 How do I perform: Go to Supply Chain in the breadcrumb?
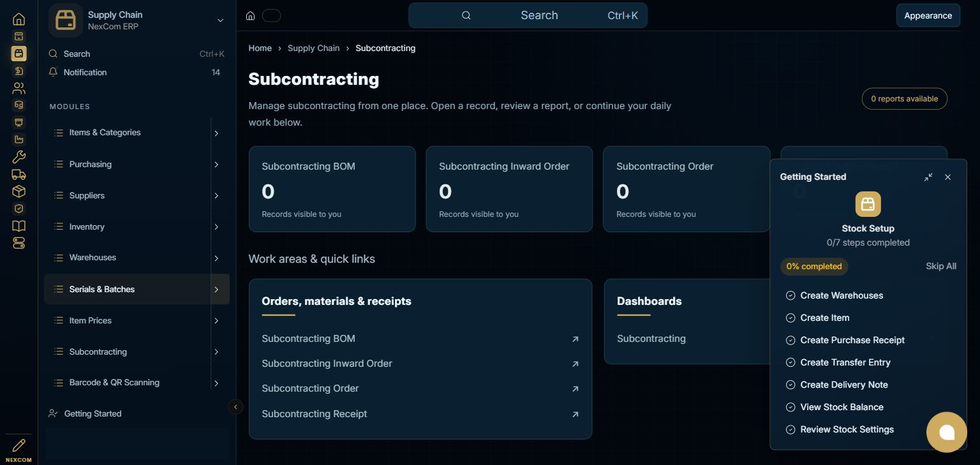tap(313, 48)
